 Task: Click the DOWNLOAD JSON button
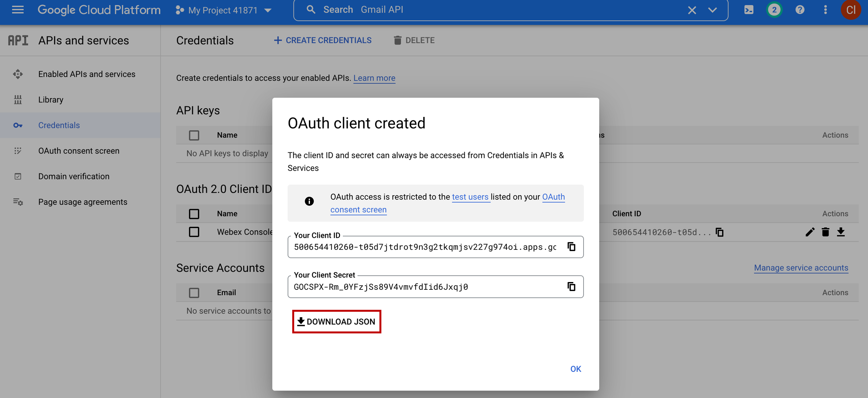[x=336, y=321]
